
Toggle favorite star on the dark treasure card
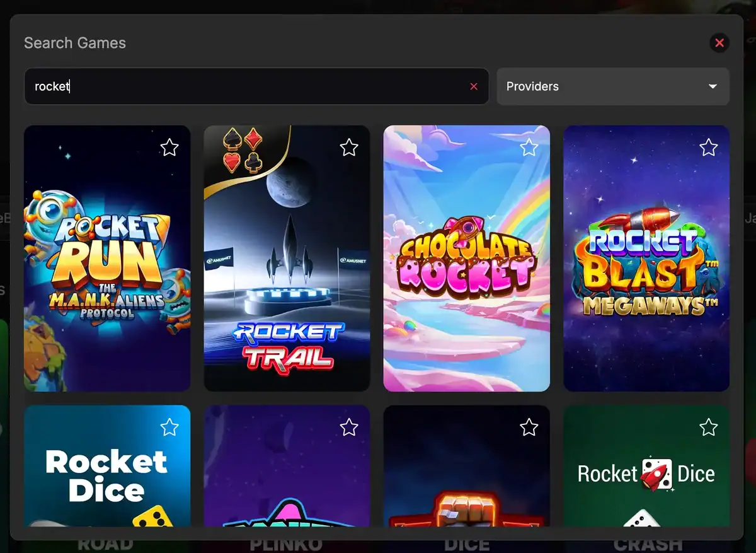tap(529, 428)
